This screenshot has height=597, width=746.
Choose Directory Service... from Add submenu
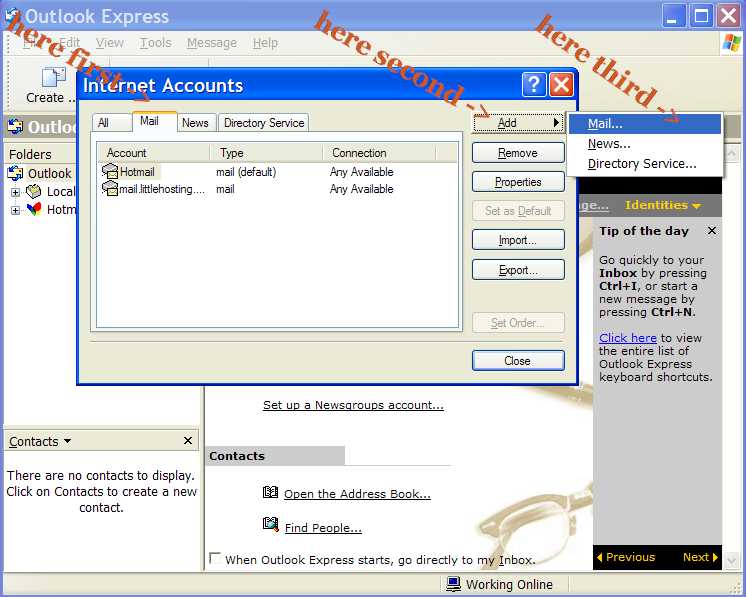coord(645,164)
